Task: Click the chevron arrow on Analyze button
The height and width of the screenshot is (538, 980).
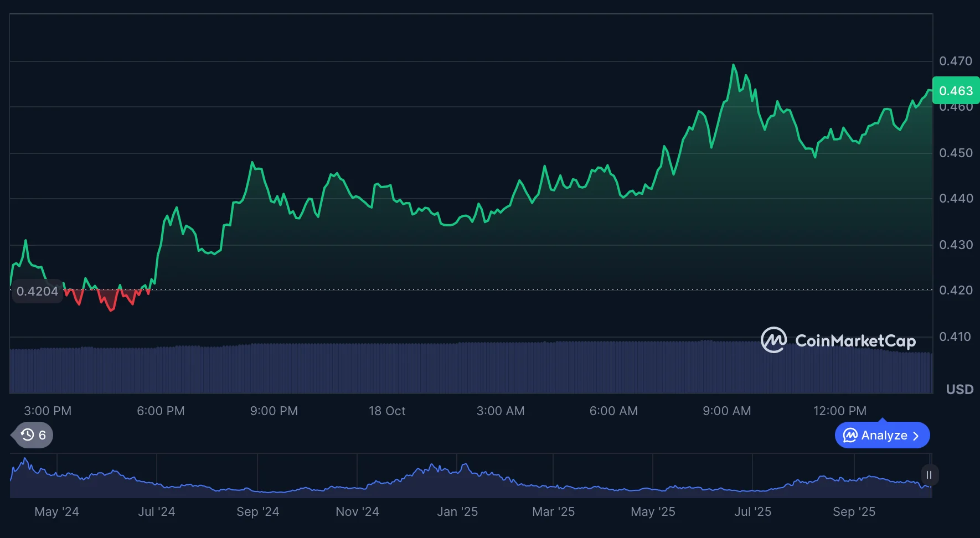Action: (916, 436)
